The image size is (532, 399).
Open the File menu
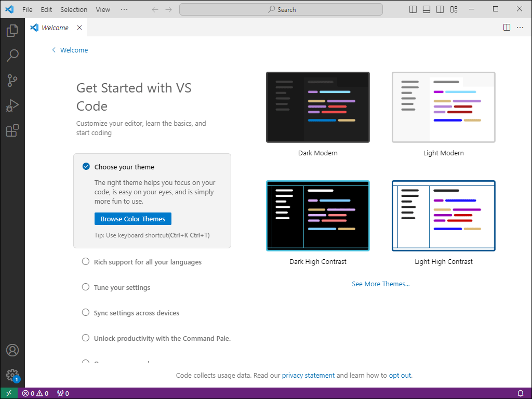tap(28, 9)
